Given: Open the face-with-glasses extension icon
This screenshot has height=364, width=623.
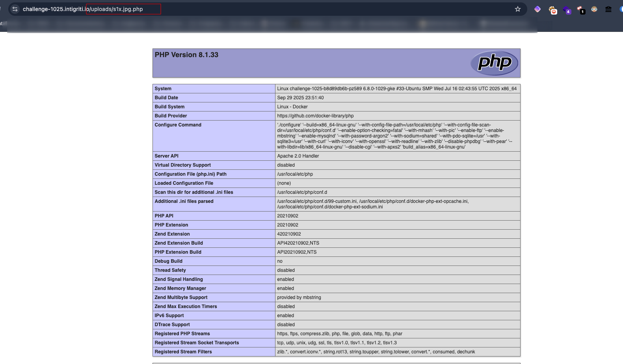Looking at the screenshot, I should (x=594, y=9).
